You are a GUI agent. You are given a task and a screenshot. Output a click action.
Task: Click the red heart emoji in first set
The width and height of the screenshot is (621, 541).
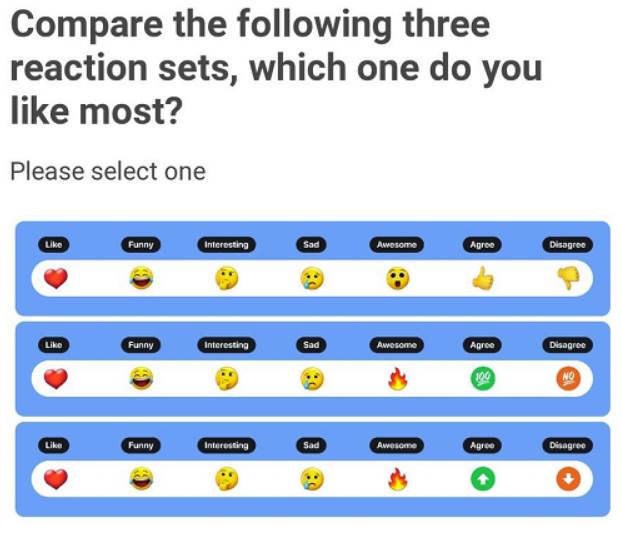(55, 281)
